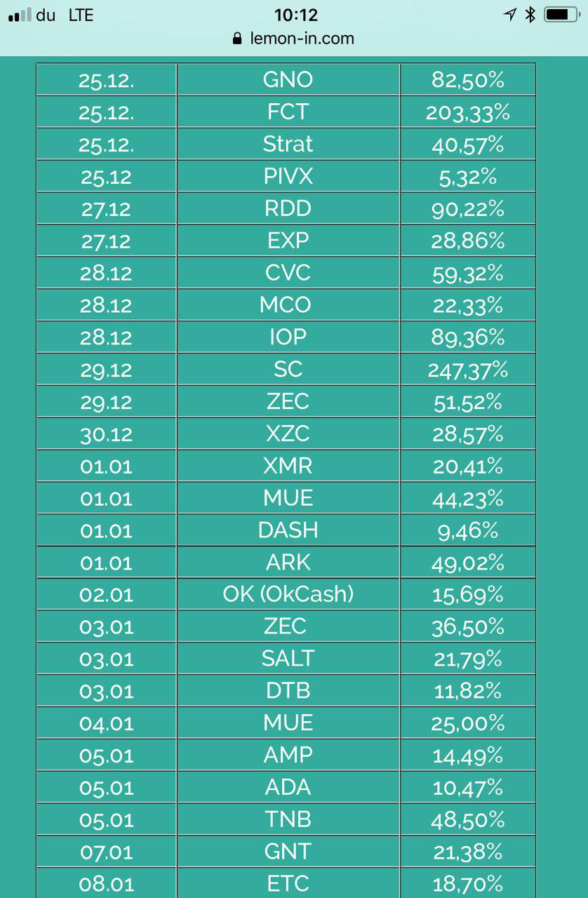Tap the battery icon in status bar
This screenshot has height=898, width=588.
(561, 14)
